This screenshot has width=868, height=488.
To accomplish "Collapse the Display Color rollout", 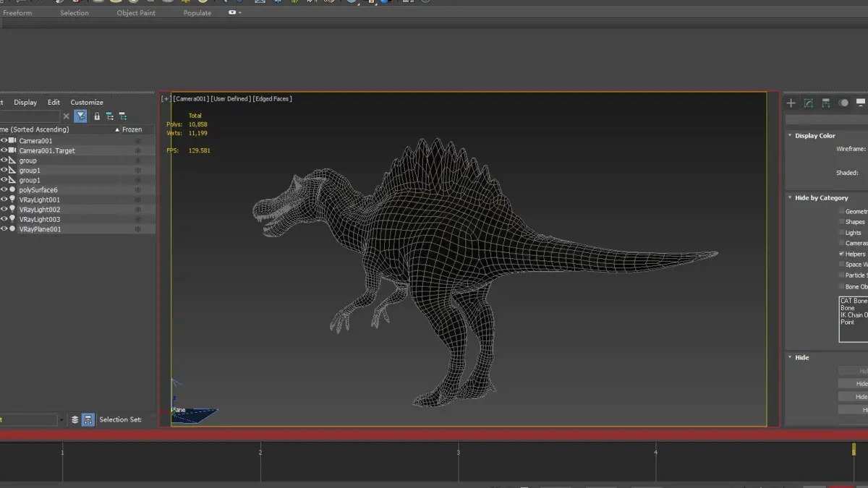I will pyautogui.click(x=789, y=135).
